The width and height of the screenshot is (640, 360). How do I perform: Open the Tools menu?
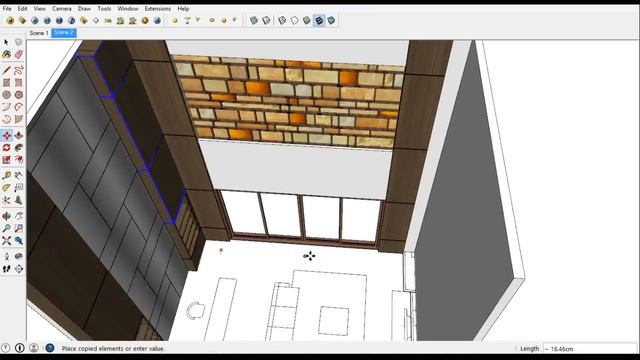[x=104, y=8]
